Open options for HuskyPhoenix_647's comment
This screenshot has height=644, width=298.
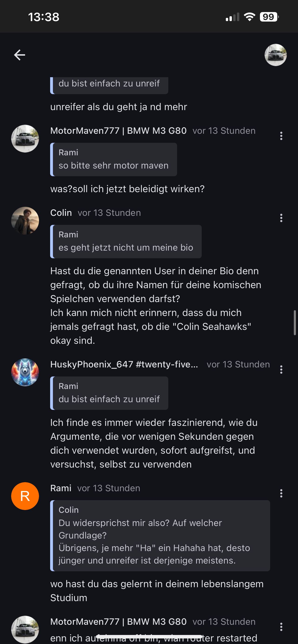[281, 370]
